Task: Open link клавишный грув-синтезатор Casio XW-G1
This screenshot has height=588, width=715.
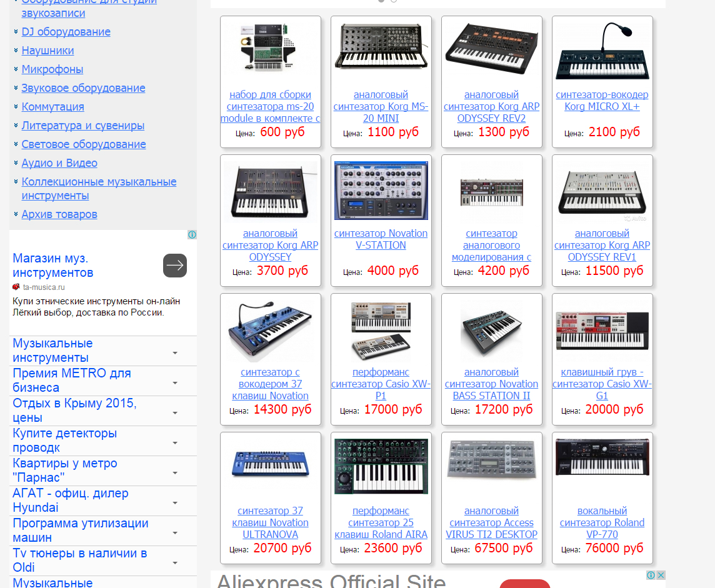Action: [x=602, y=384]
